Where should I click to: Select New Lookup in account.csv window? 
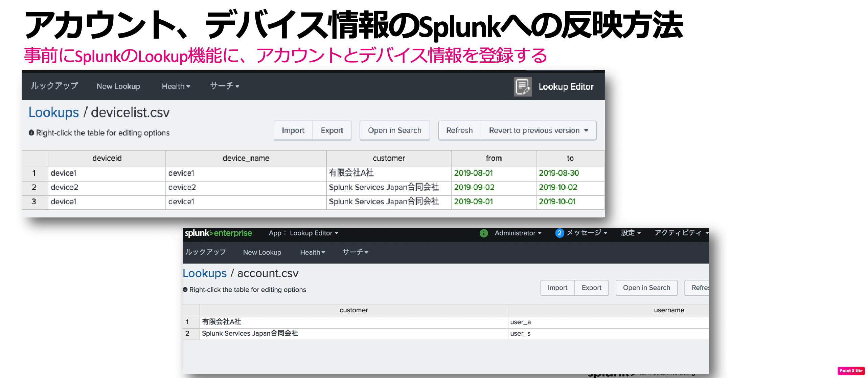point(262,252)
